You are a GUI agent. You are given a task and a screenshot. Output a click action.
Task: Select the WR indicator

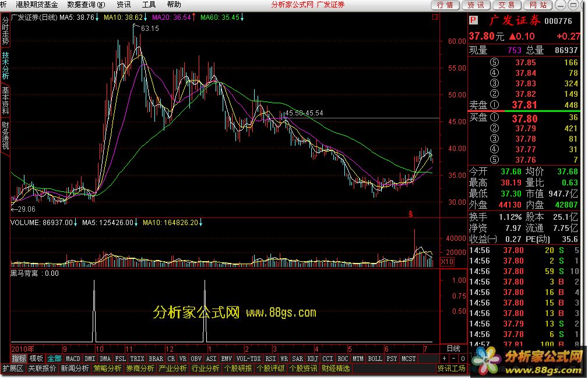284,359
